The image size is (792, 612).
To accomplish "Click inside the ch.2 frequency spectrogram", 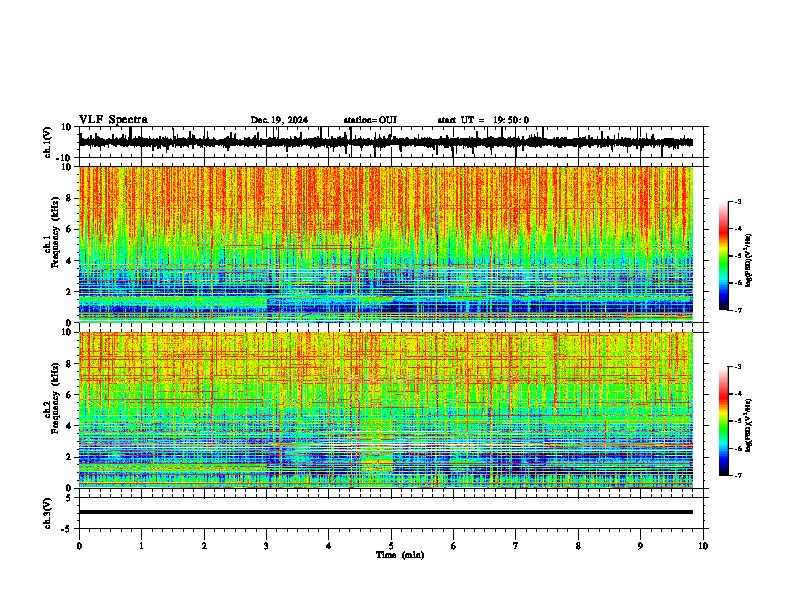I will (x=385, y=410).
